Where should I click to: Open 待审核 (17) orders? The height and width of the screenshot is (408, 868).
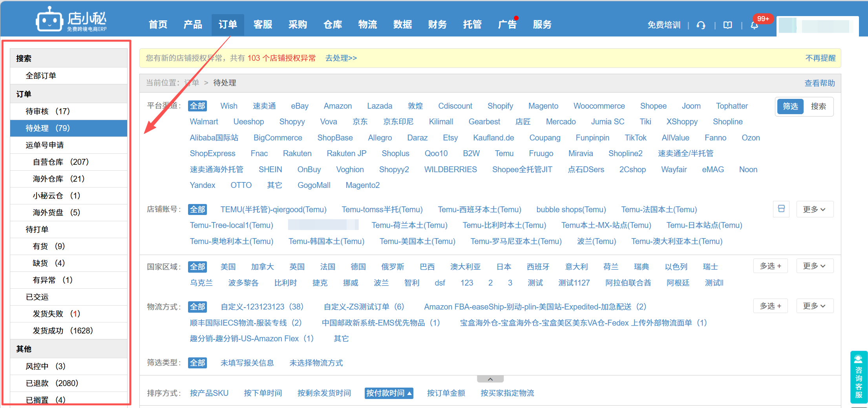click(69, 111)
